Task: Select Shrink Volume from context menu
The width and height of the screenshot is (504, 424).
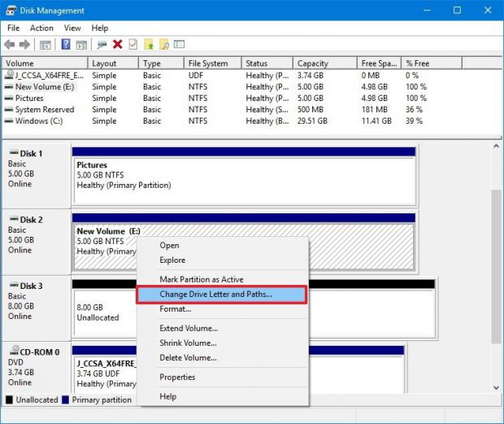Action: [188, 343]
